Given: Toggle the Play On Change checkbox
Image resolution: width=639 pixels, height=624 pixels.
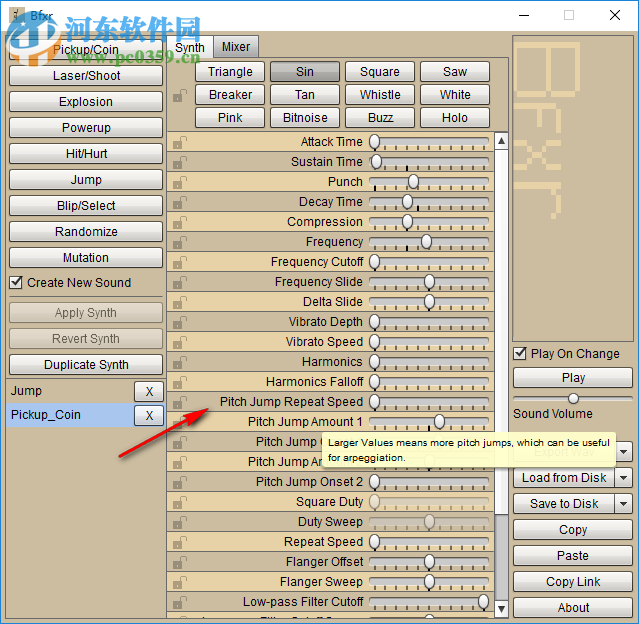Looking at the screenshot, I should (520, 353).
